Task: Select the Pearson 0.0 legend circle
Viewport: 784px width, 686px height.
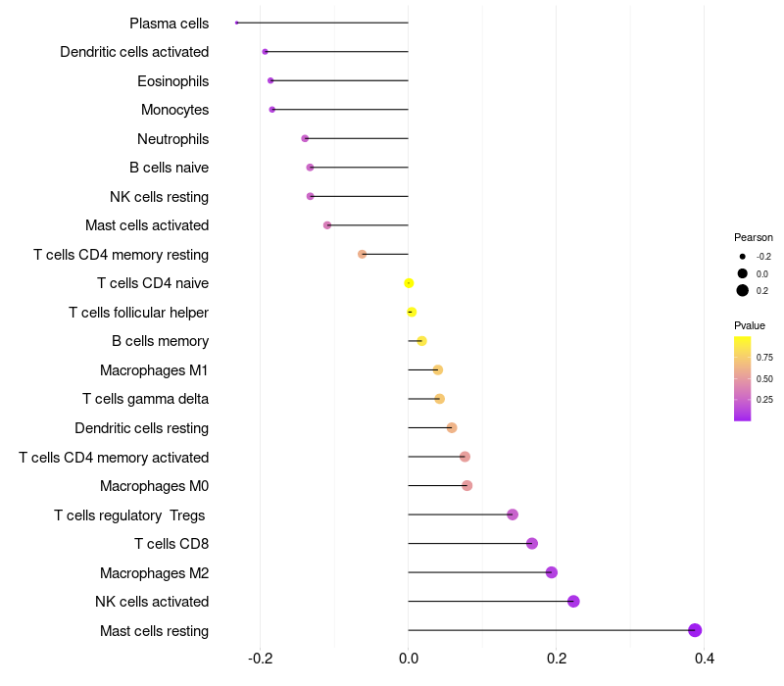Action: 743,273
